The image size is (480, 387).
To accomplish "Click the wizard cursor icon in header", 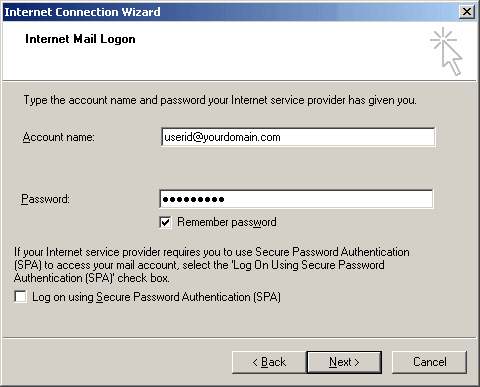I will pos(446,51).
